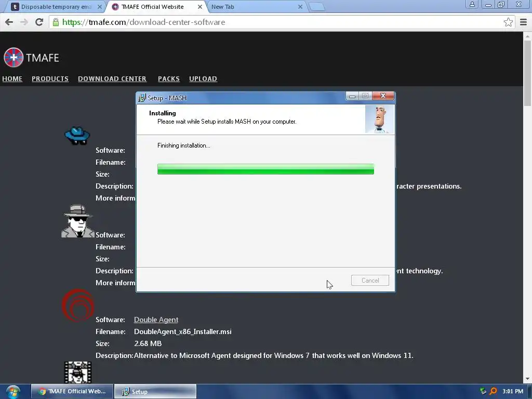Open the Windows Start orb
Image resolution: width=532 pixels, height=399 pixels.
click(x=13, y=392)
